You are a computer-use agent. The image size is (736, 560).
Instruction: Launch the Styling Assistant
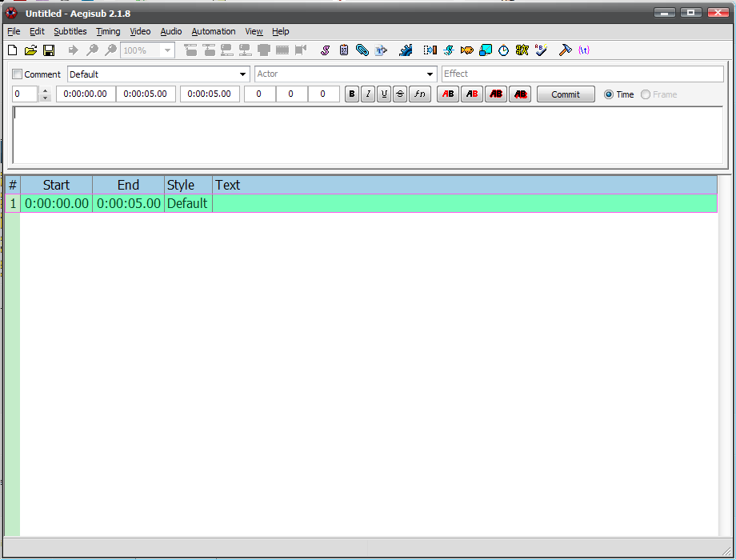click(x=448, y=50)
